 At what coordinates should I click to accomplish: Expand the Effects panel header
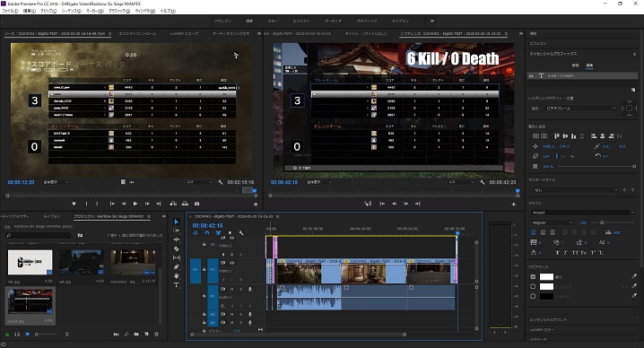[538, 44]
